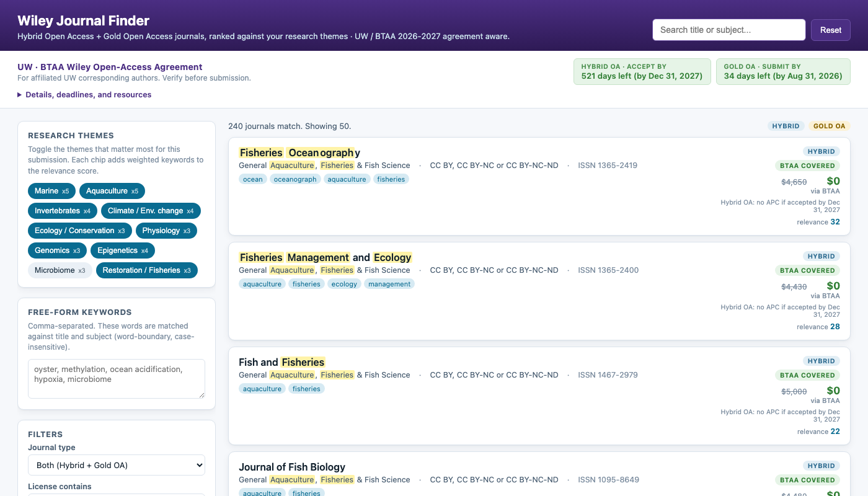Click the UW · BTAA Wiley Open-Access Agreement heading
The image size is (868, 496).
110,67
